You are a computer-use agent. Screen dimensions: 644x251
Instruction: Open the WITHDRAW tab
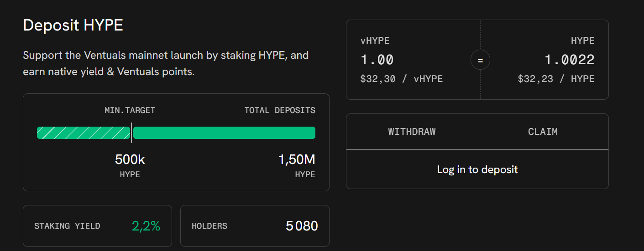tap(412, 132)
